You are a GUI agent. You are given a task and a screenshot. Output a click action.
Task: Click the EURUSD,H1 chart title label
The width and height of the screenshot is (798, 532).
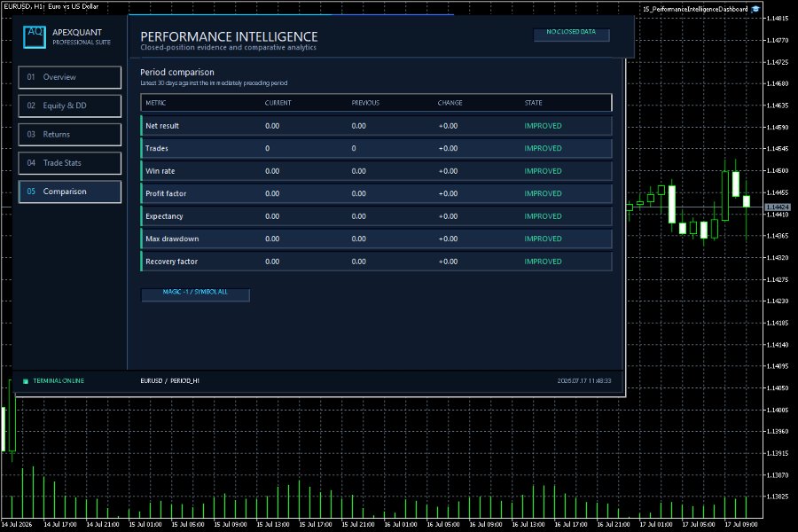51,6
